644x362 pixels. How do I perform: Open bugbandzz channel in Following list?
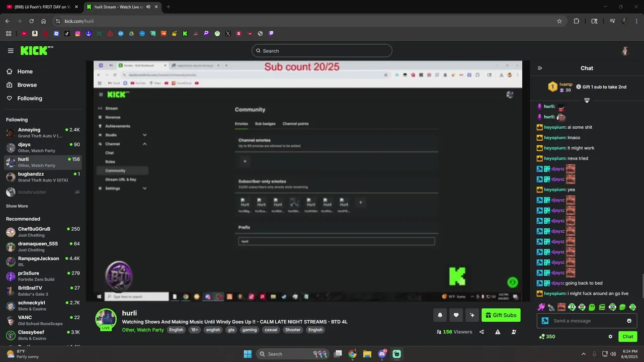coord(43,177)
